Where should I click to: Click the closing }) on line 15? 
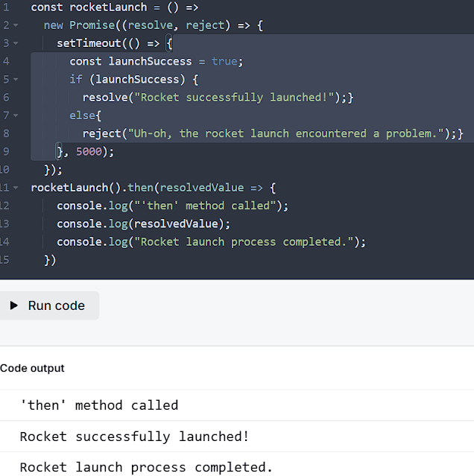pos(50,260)
